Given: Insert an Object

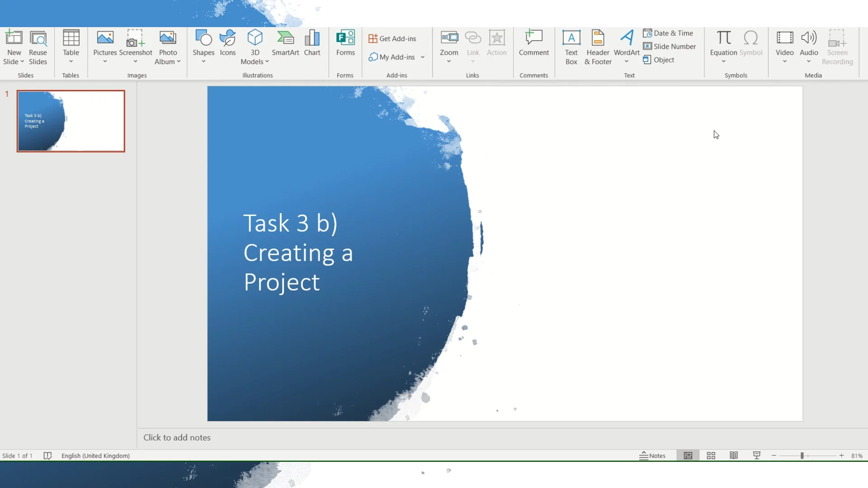Looking at the screenshot, I should 658,60.
